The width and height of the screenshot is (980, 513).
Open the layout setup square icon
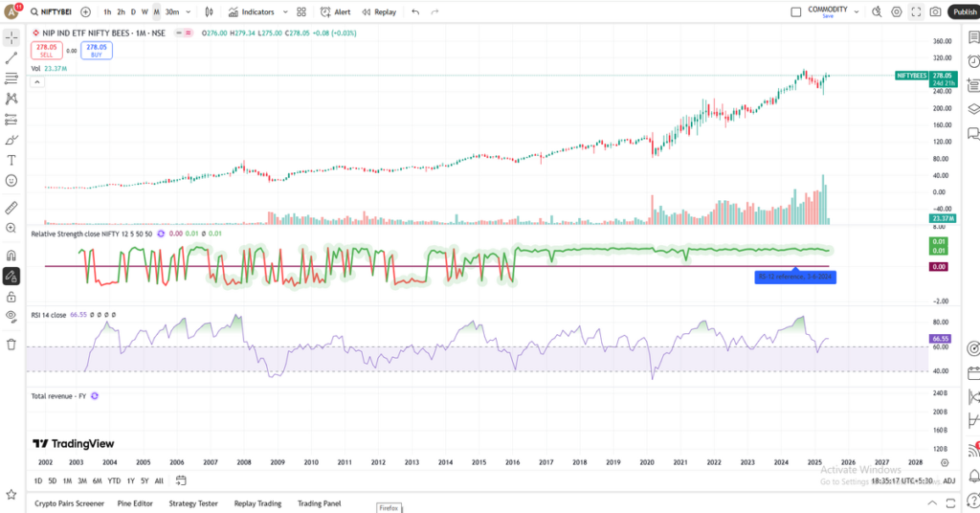795,11
